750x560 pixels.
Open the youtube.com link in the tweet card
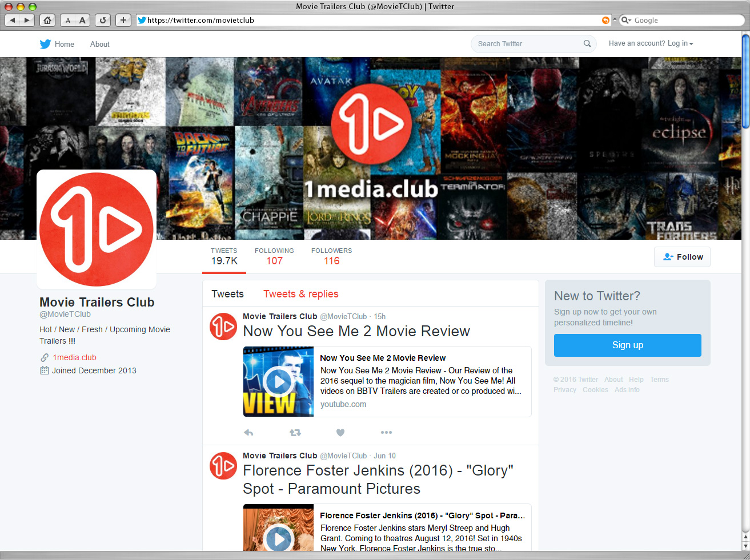(x=343, y=404)
